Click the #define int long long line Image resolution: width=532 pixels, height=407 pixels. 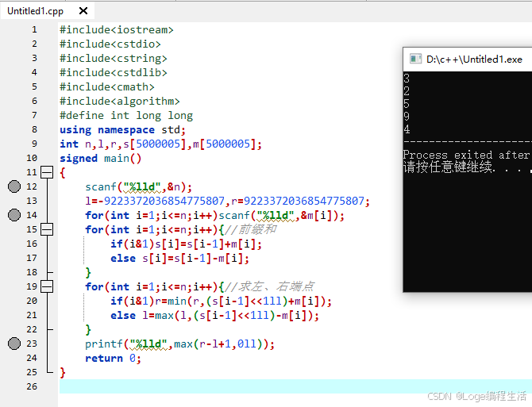[126, 116]
